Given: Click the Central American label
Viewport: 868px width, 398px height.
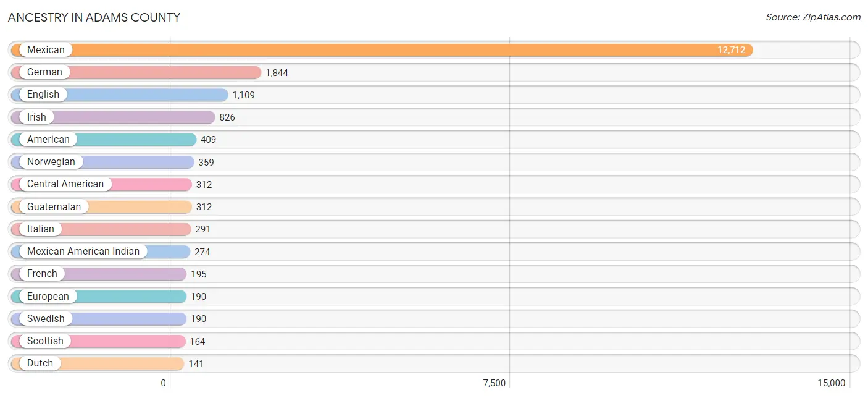Looking at the screenshot, I should [x=65, y=184].
